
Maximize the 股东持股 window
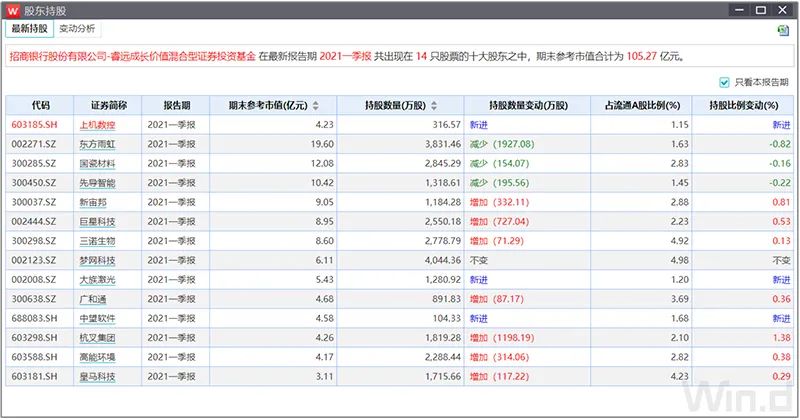tap(761, 10)
